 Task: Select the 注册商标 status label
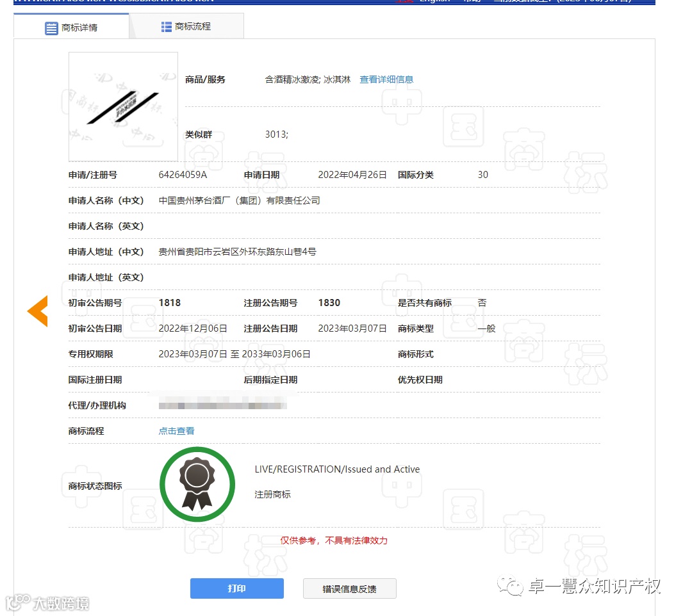[x=272, y=494]
